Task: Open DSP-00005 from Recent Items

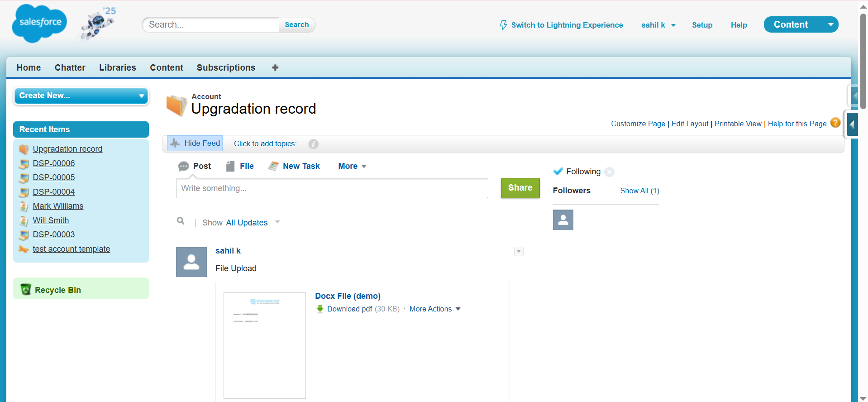Action: pos(54,177)
